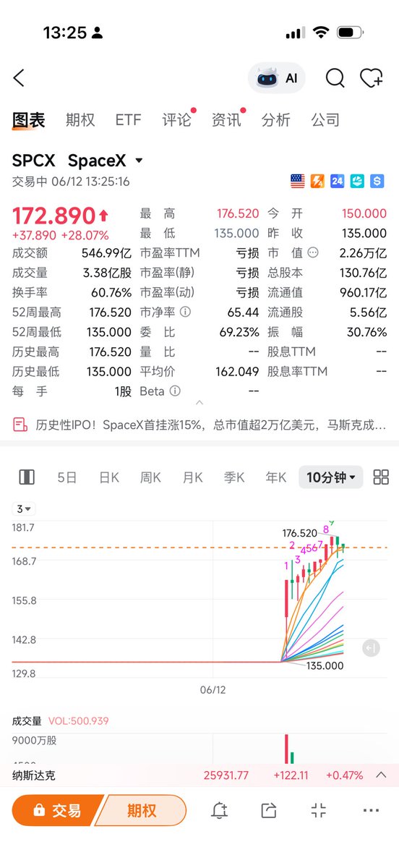
Task: Set a price alert bell icon
Action: pyautogui.click(x=220, y=811)
